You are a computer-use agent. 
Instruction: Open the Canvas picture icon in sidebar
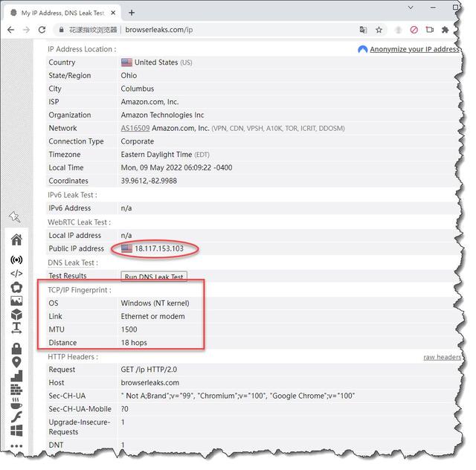(16, 301)
